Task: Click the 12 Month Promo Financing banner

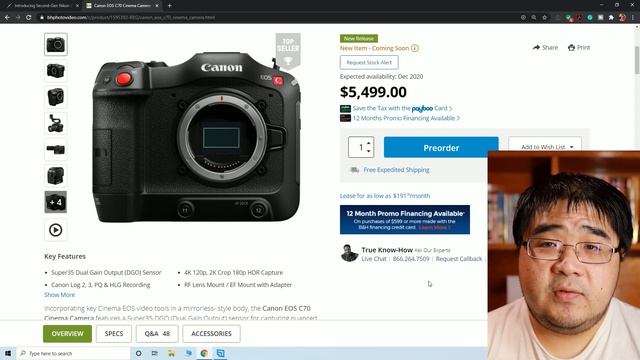Action: pyautogui.click(x=405, y=220)
